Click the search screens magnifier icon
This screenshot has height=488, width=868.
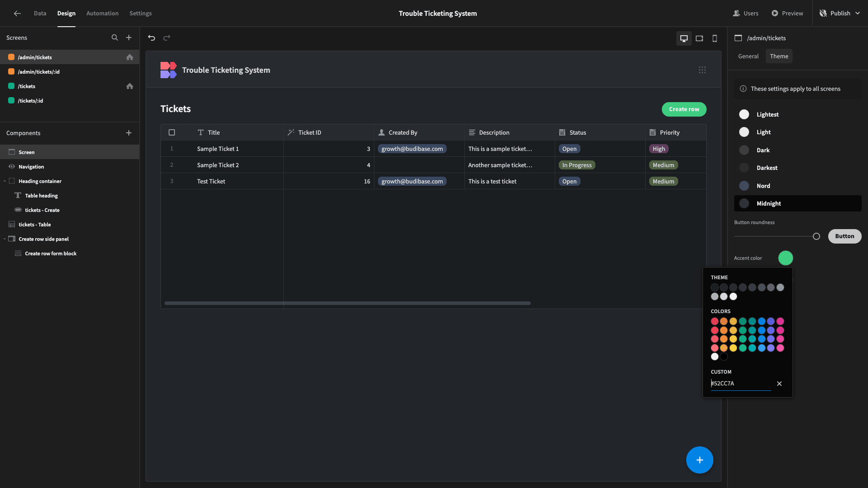(115, 38)
